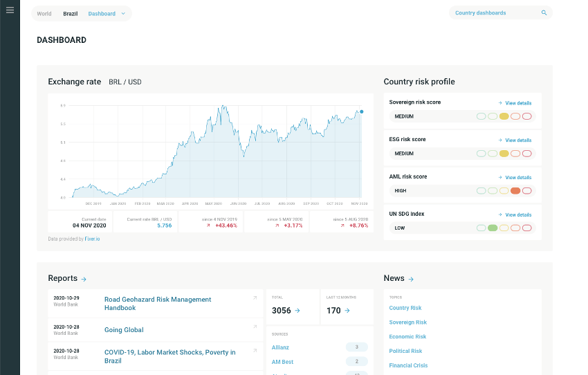
Task: Open News section via arrow icon
Action: [411, 279]
